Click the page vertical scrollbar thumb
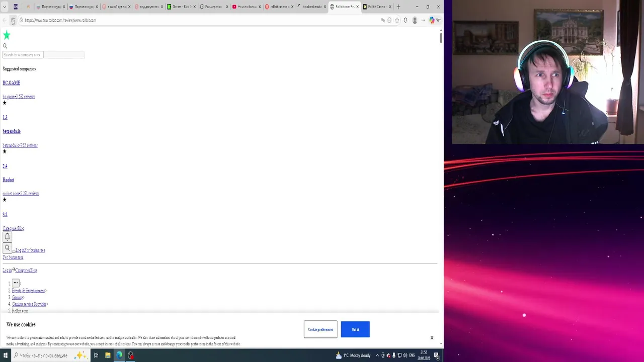Screen dimensions: 644x362 pos(441,38)
